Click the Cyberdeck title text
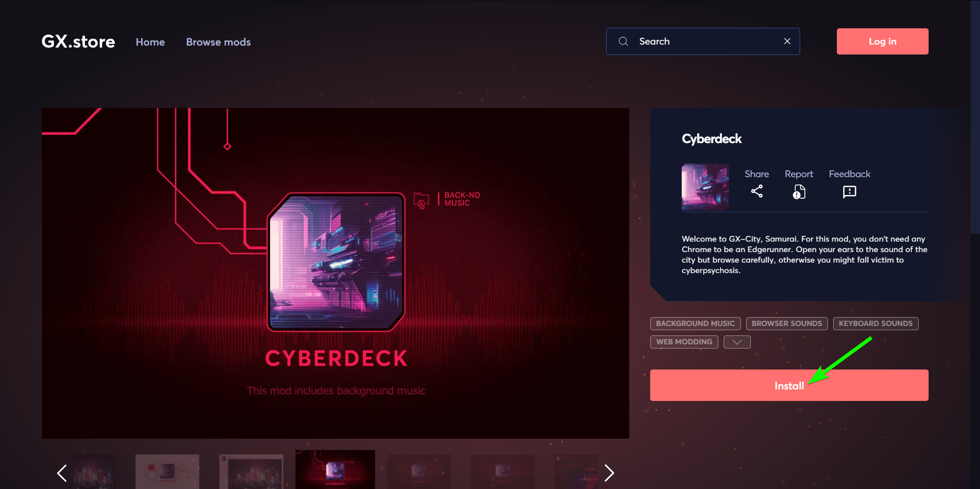The image size is (980, 489). point(712,139)
